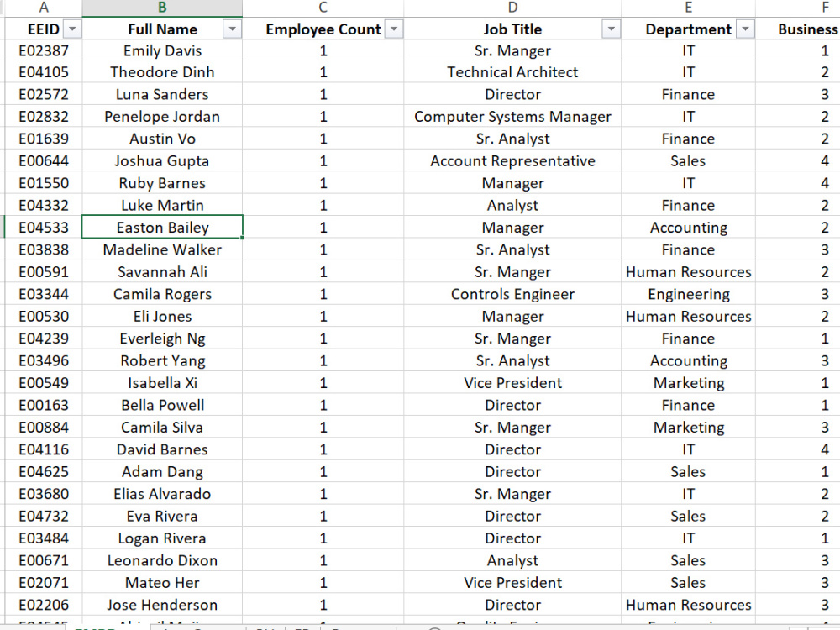
Task: Select the Eli Jones name cell
Action: point(162,316)
